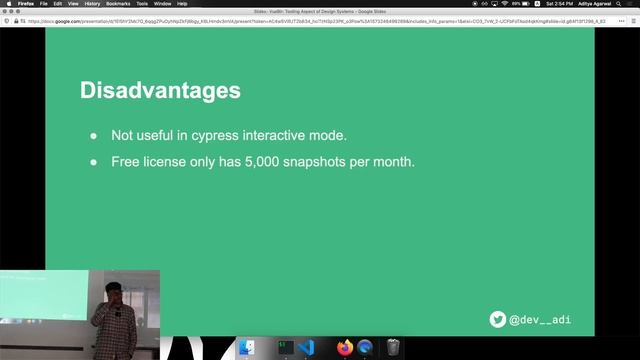The height and width of the screenshot is (360, 640).
Task: Open the clock showing Sat 2:54 PM
Action: [559, 4]
